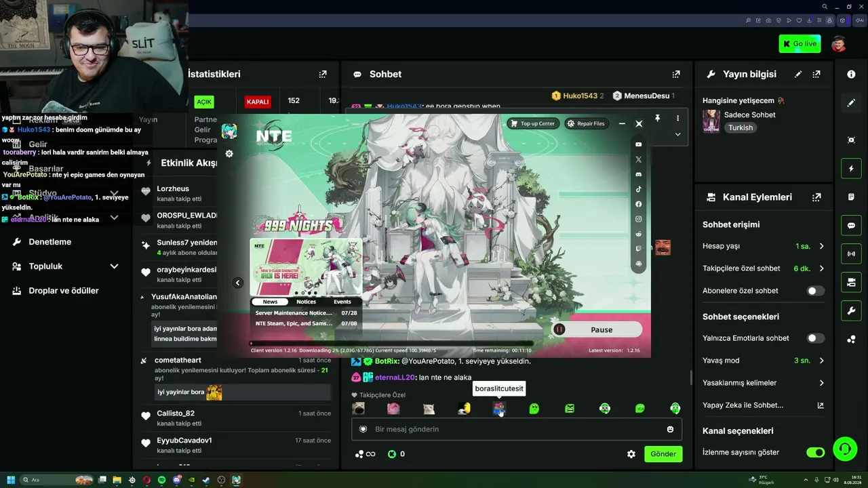Open the IROI IS HERE banner thumbnail
The image size is (868, 488).
(x=306, y=267)
